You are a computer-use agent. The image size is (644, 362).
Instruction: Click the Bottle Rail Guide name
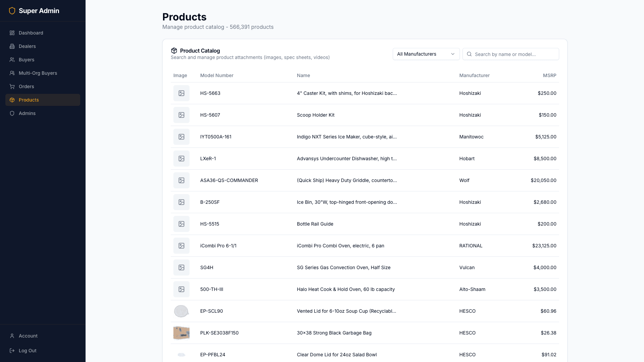click(315, 224)
